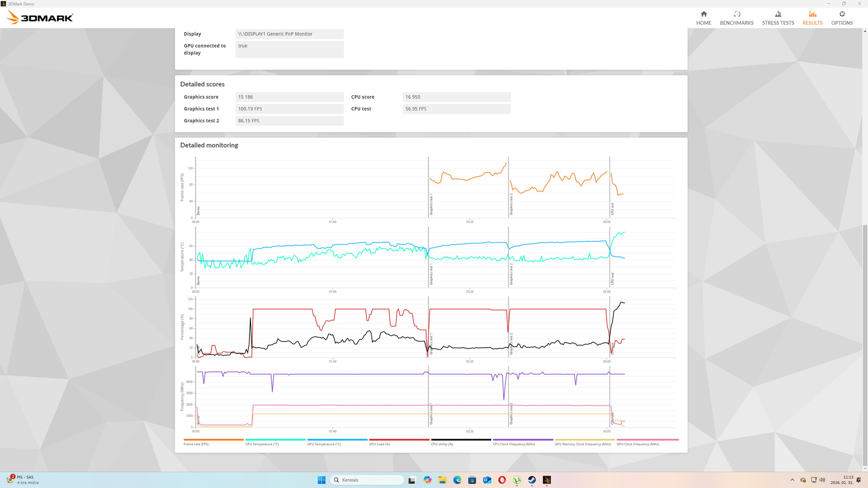This screenshot has height=488, width=868.
Task: Click the 3DMark logo
Action: (x=40, y=18)
